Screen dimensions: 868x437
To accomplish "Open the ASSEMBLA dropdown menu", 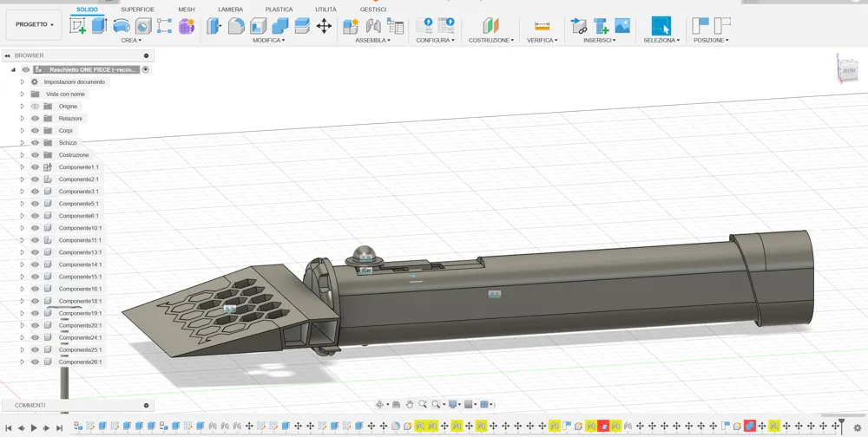I will 373,41.
